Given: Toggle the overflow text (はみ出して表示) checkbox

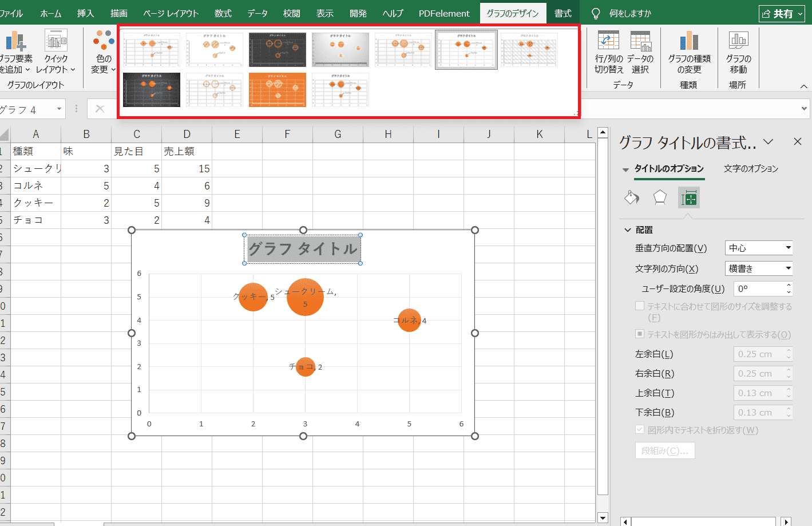Looking at the screenshot, I should 640,334.
